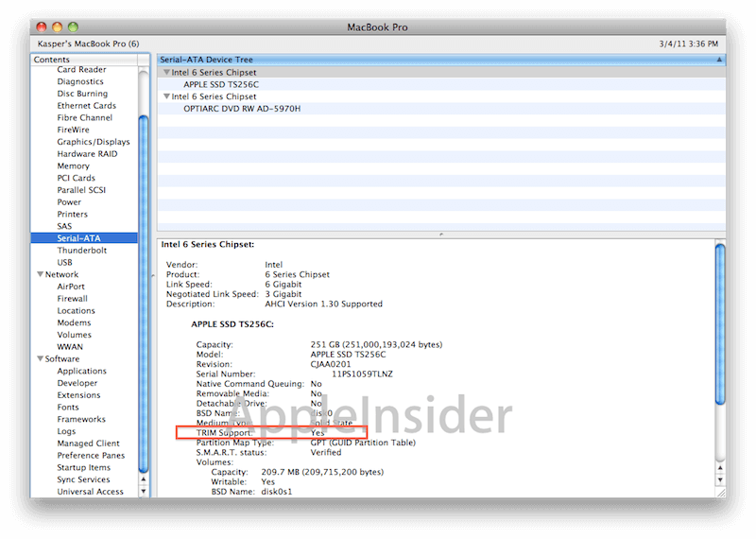Select PCI Cards entry
Screen dimensions: 756x539
click(x=76, y=178)
